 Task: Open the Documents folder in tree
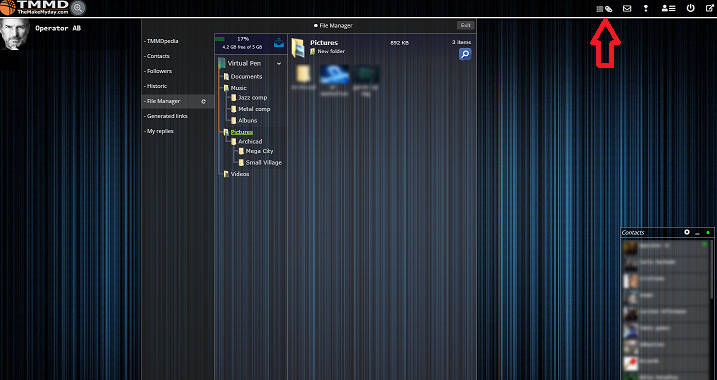[x=246, y=77]
